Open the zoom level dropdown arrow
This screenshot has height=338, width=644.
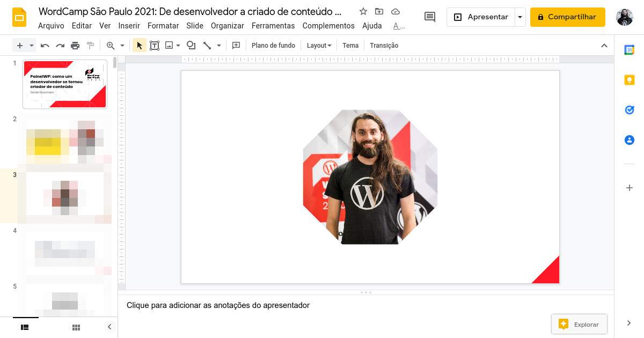122,46
